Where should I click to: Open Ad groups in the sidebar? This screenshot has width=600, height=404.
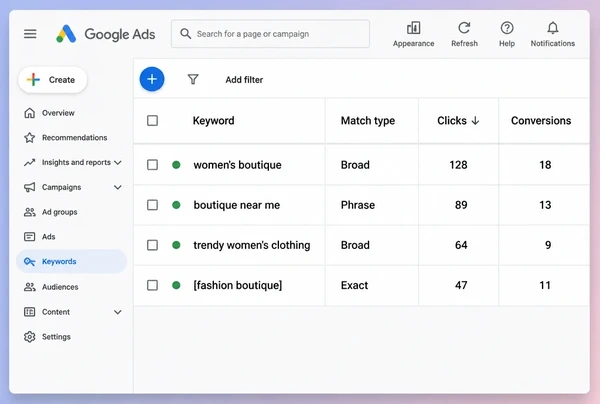pos(60,212)
